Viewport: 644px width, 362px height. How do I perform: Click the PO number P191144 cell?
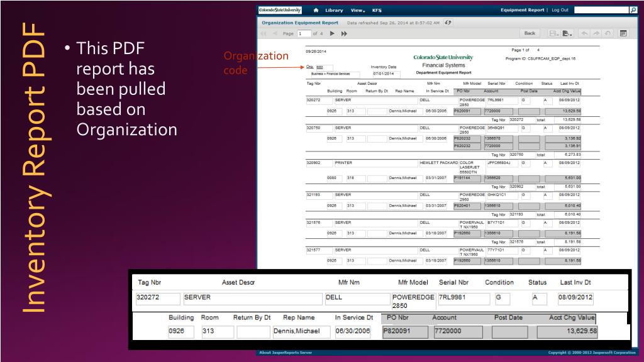(467, 178)
